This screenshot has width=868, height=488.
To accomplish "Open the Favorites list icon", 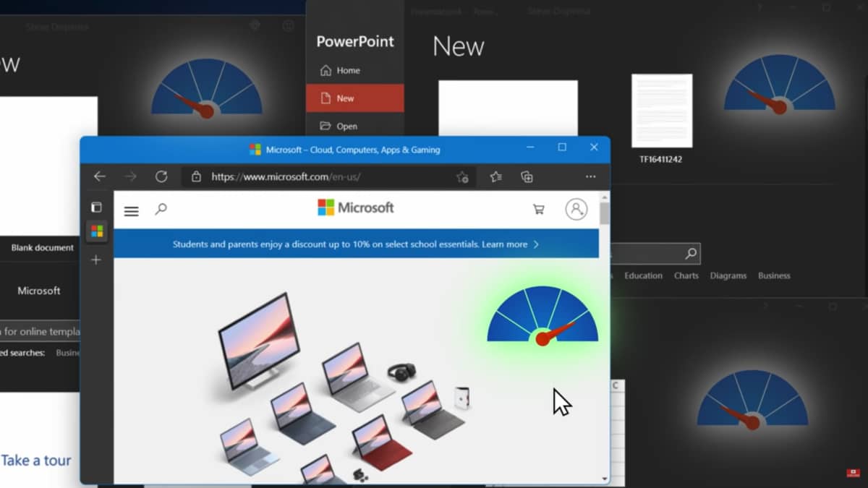I will [495, 177].
